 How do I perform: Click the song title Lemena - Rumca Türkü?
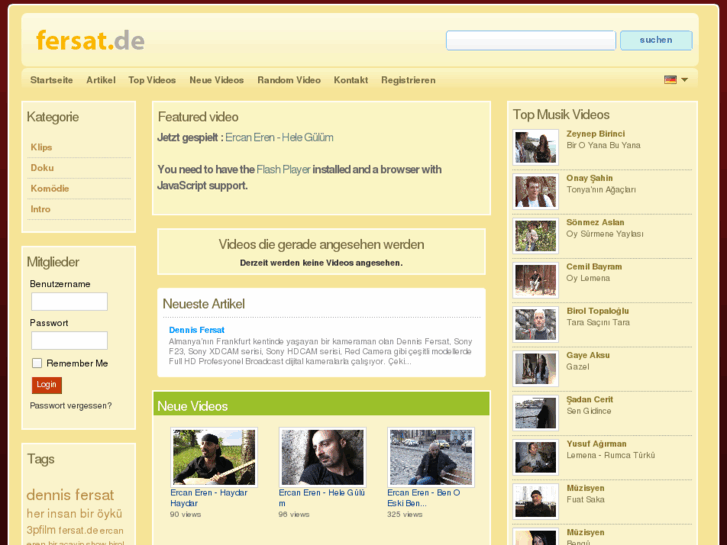click(x=611, y=455)
